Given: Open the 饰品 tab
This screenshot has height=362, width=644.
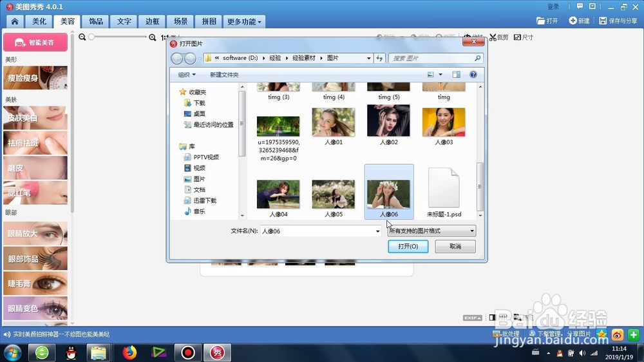Looking at the screenshot, I should 96,21.
